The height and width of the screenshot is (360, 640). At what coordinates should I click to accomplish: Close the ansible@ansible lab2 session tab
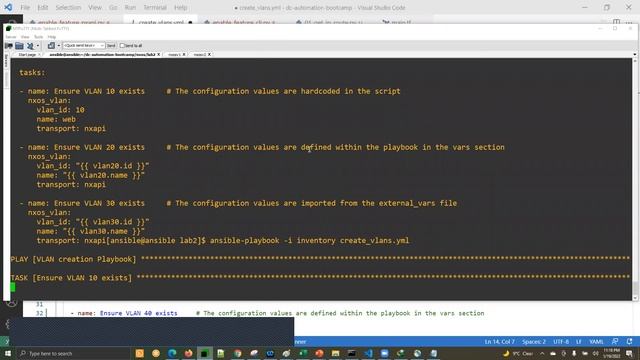click(159, 54)
